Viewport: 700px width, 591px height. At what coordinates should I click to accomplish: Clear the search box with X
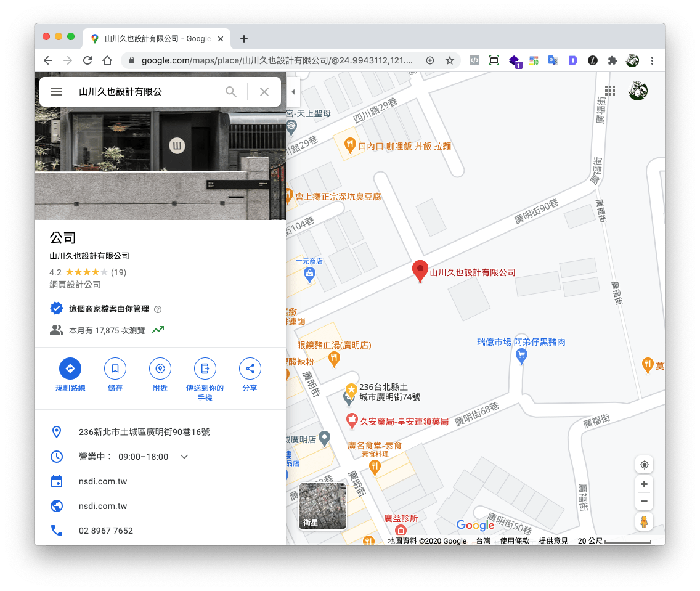point(264,92)
